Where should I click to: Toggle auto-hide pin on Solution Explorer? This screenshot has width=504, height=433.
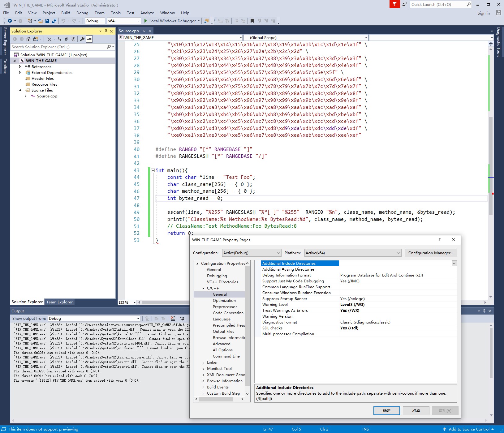point(106,31)
